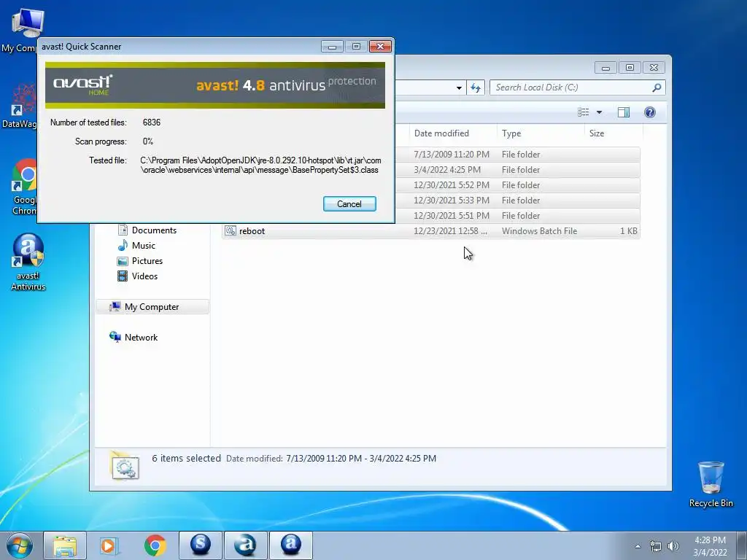Refresh the Explorer address bar
Screen dimensions: 747x560
coord(476,87)
